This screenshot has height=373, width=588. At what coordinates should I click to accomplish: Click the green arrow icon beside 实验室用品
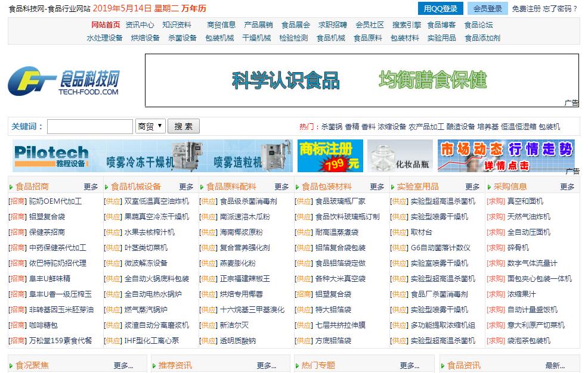(393, 186)
